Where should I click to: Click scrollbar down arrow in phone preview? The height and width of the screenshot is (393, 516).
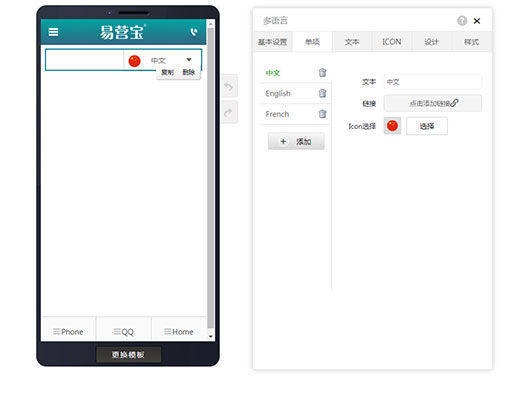(210, 336)
